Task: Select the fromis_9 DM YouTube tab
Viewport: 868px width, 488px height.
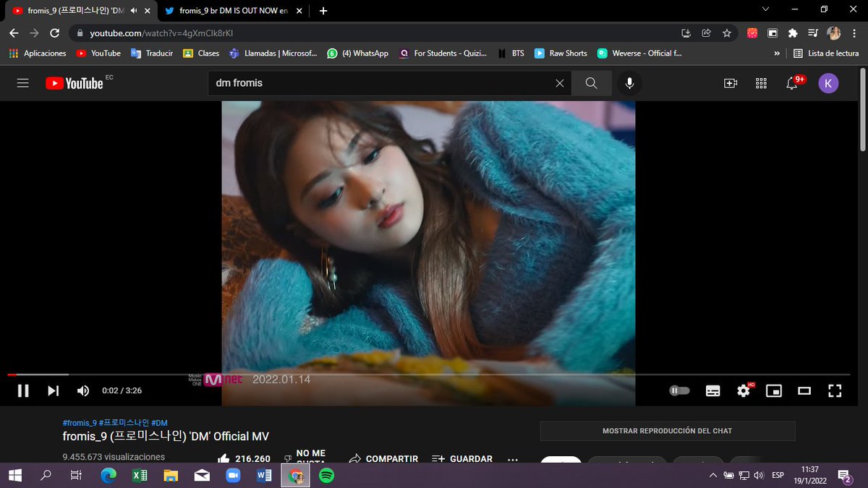Action: point(77,10)
